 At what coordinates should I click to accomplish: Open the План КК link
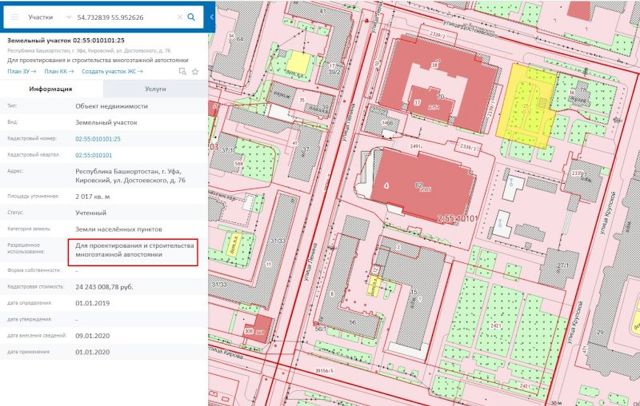point(57,71)
